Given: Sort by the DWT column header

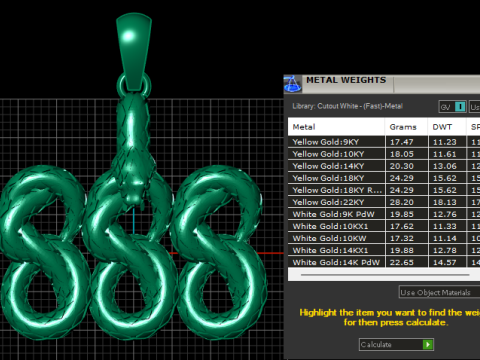Looking at the screenshot, I should tap(447, 127).
